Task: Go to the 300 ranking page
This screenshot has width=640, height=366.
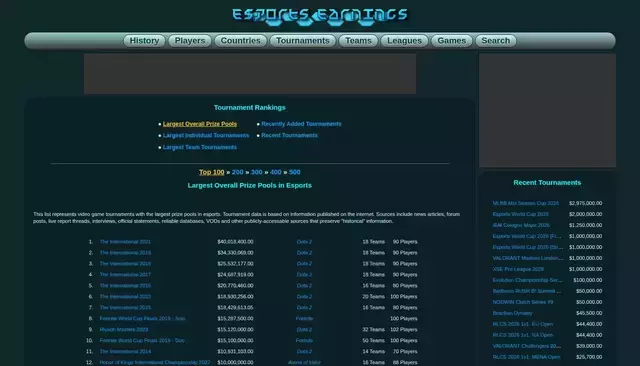Action: [x=256, y=172]
